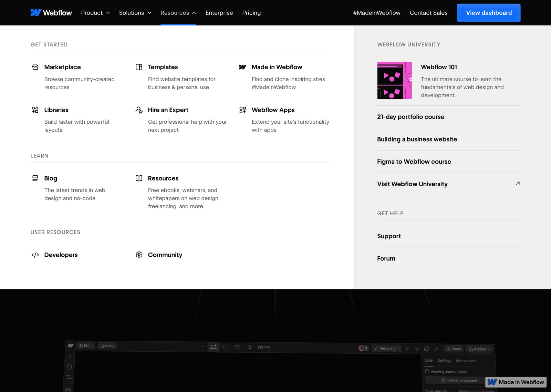Image resolution: width=551 pixels, height=392 pixels.
Task: Click the Resources open-book icon
Action: click(x=139, y=178)
